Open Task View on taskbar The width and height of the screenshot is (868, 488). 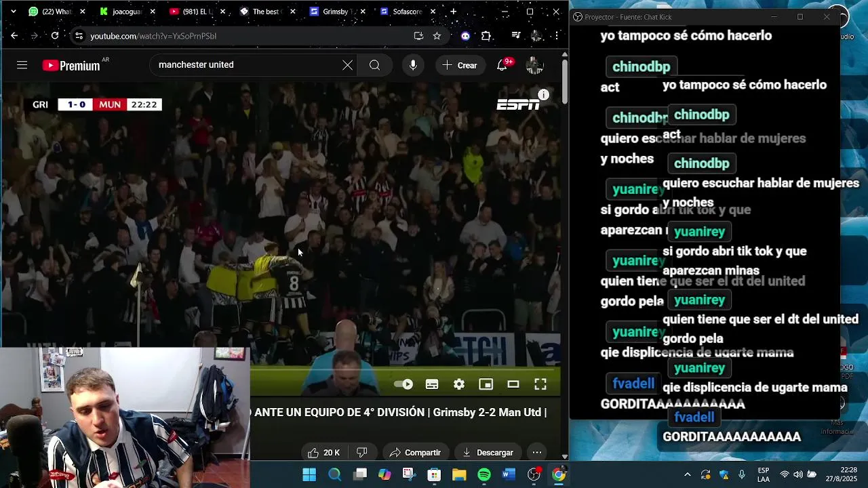(x=360, y=474)
